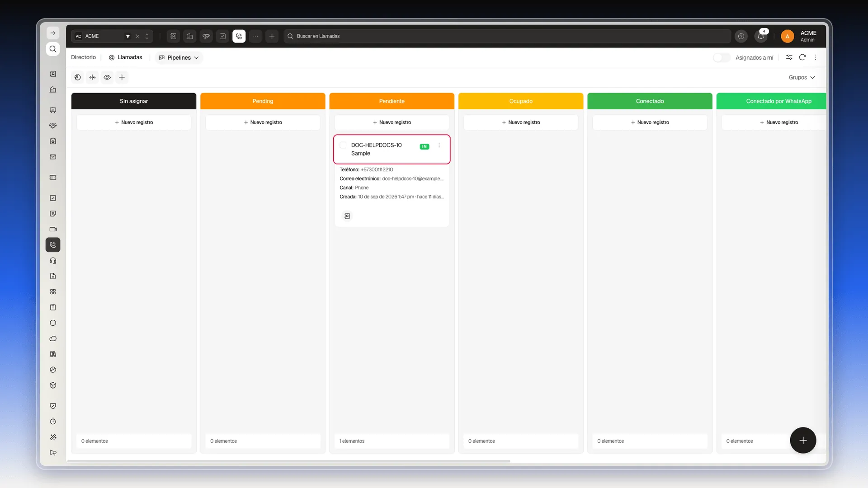Open the DOC-HELPDOCS-10 card three-dot menu
The height and width of the screenshot is (488, 868).
coord(439,145)
